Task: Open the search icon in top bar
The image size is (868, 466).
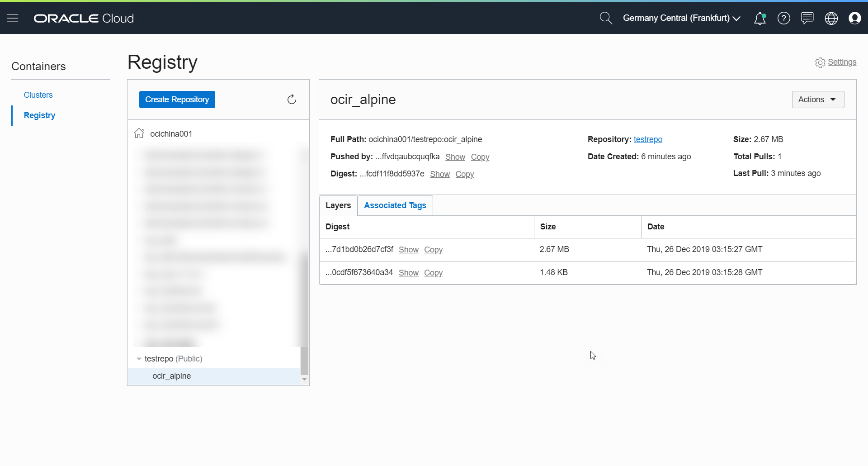Action: [x=606, y=18]
